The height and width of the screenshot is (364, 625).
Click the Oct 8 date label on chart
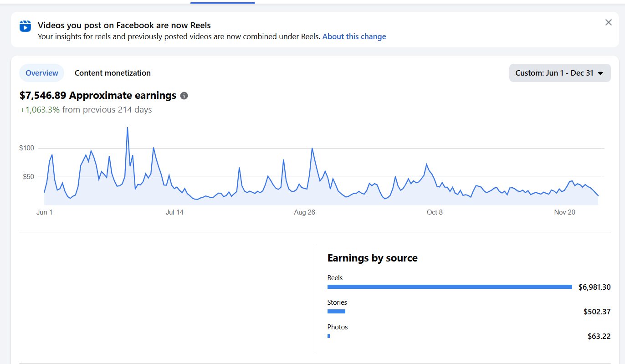point(435,212)
